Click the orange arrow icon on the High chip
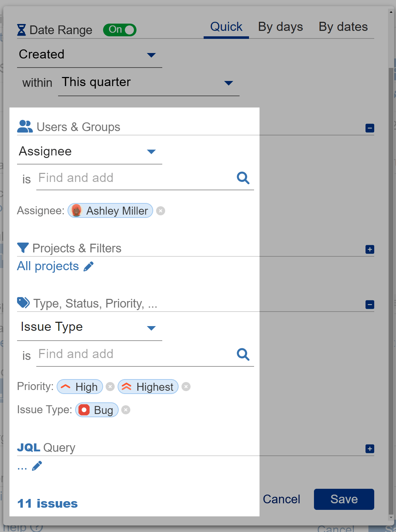 tap(66, 387)
